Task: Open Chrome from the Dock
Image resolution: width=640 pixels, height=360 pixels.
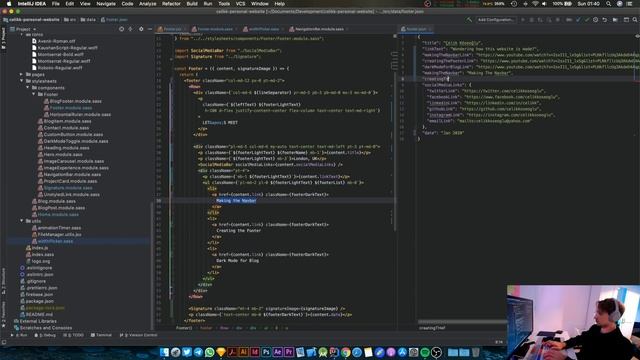Action: pos(345,352)
